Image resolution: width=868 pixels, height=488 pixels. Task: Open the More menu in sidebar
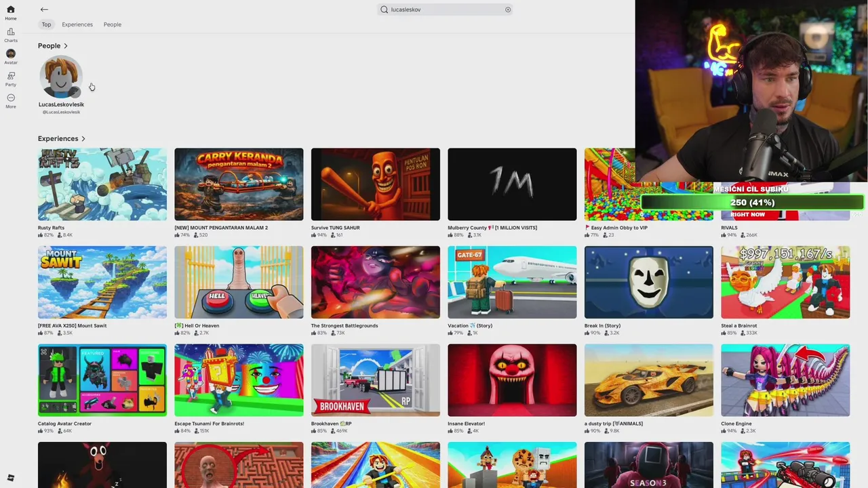click(11, 101)
